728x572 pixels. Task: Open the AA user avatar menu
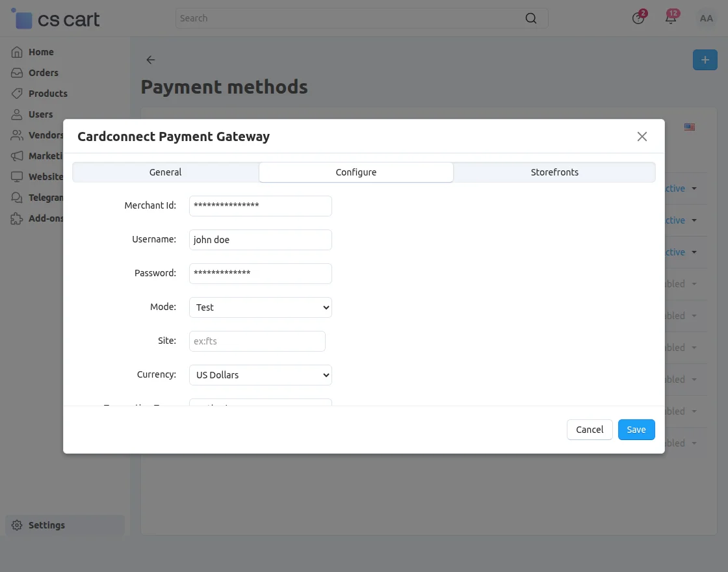(x=706, y=19)
